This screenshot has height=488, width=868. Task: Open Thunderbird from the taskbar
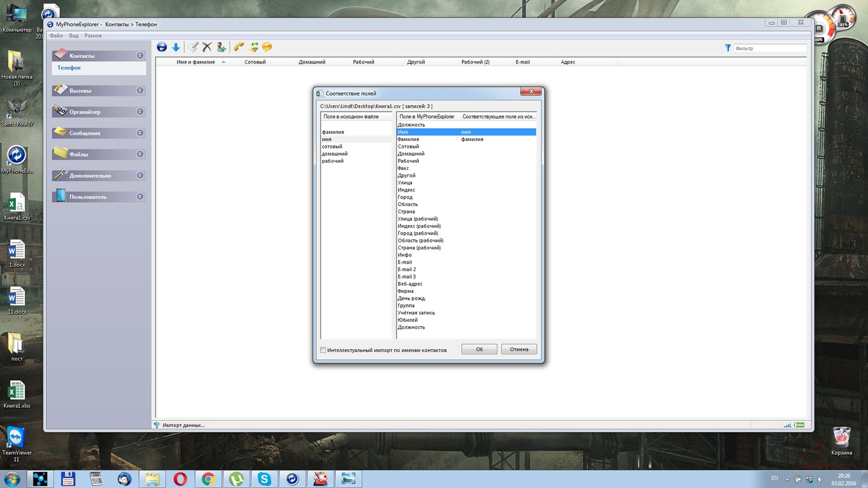click(x=124, y=479)
